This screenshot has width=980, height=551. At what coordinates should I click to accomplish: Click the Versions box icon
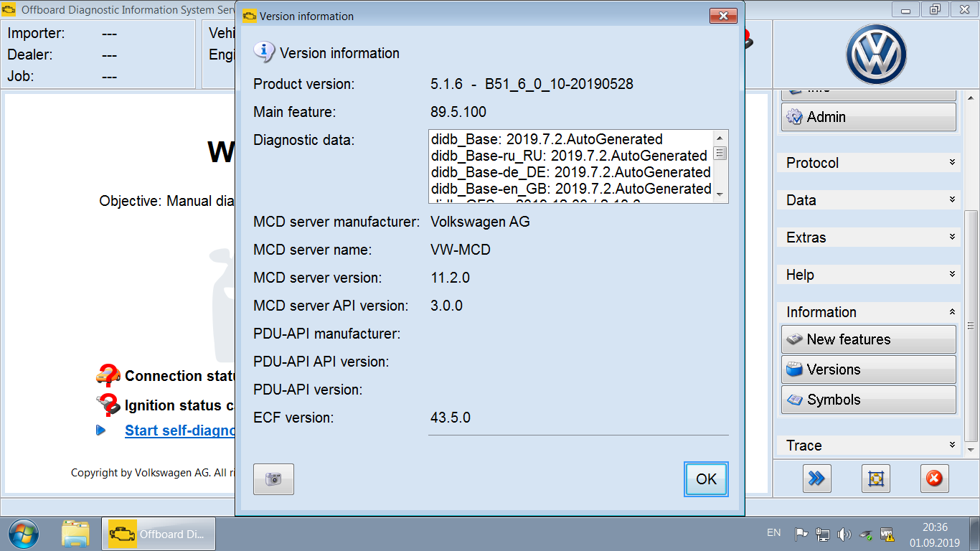click(794, 369)
